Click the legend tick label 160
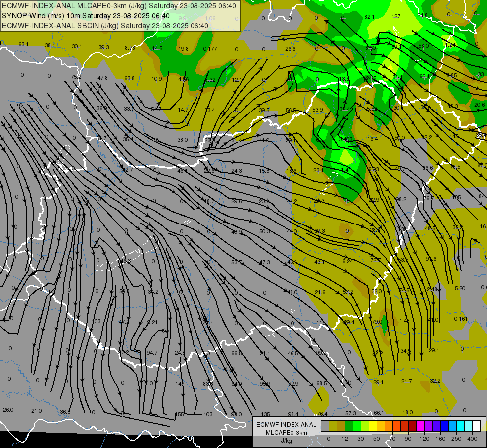The image size is (487, 448). [440, 439]
